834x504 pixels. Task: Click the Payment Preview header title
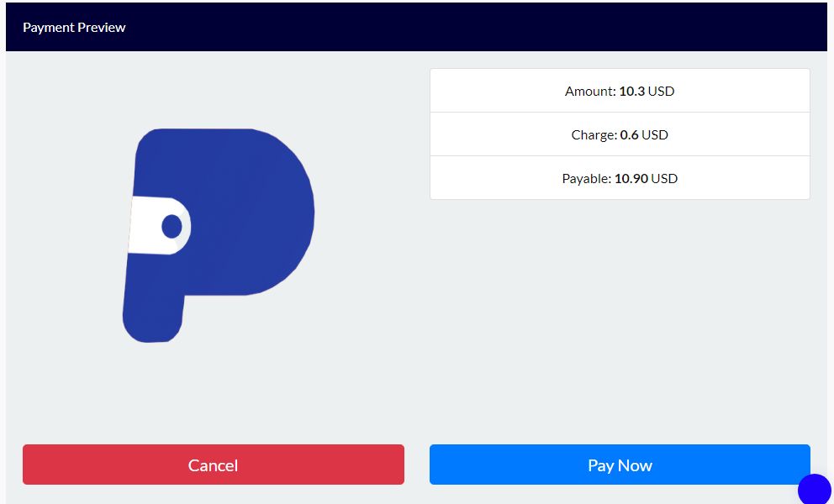(x=74, y=28)
